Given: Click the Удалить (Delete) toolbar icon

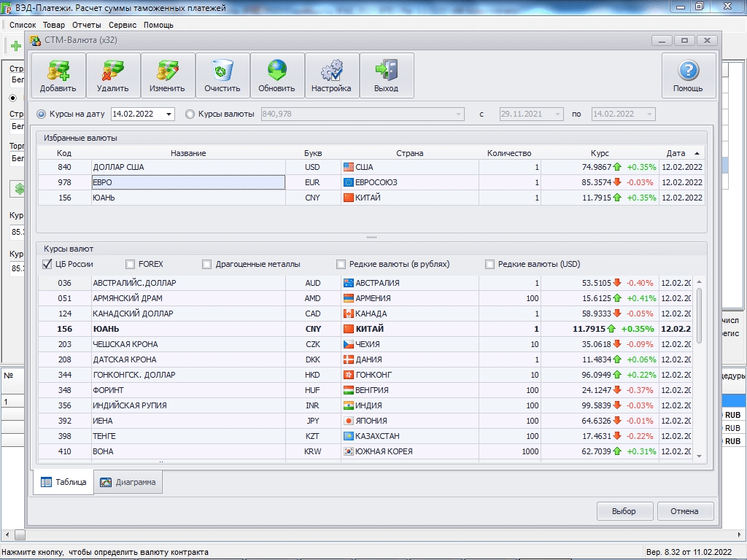Looking at the screenshot, I should [112, 71].
